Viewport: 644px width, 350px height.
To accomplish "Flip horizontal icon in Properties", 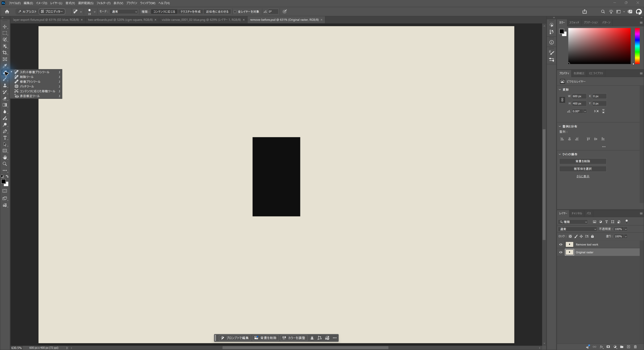I will pos(596,111).
